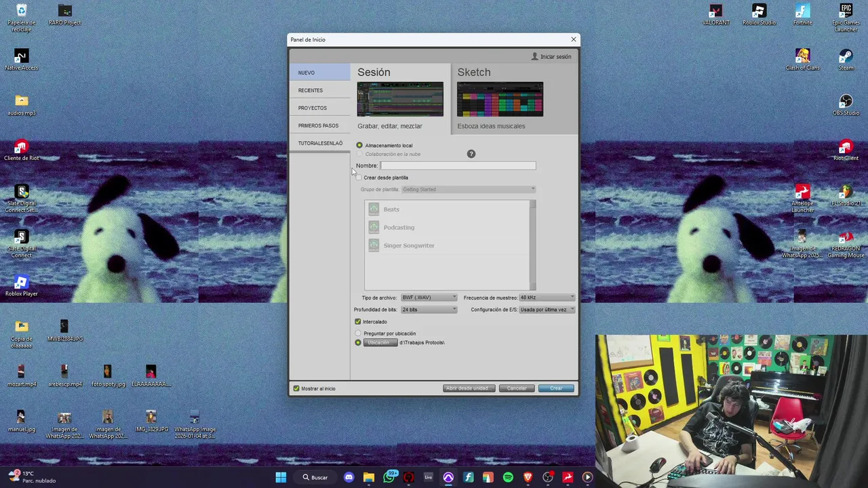Click the Buscar taskbar search box
Viewport: 868px width, 488px height.
pos(316,478)
